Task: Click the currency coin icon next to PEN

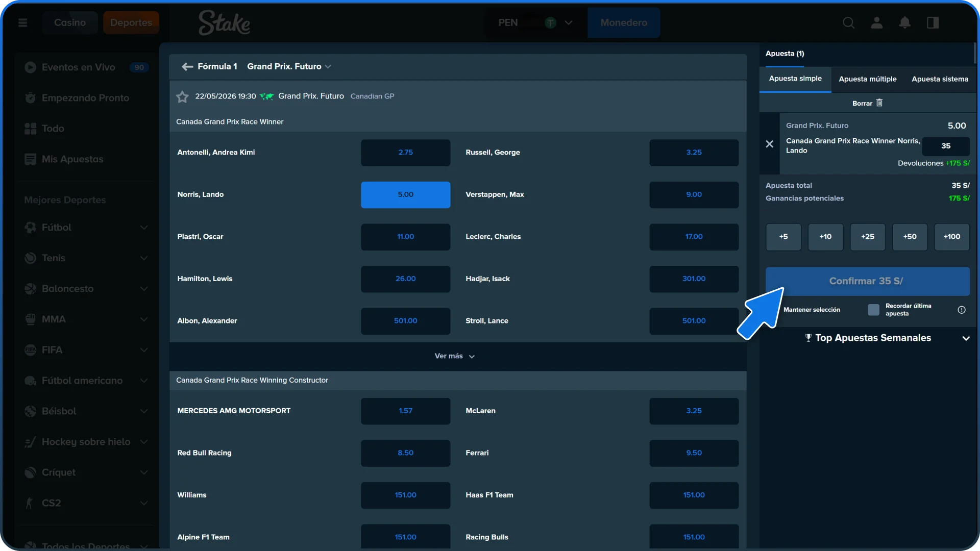Action: tap(550, 22)
